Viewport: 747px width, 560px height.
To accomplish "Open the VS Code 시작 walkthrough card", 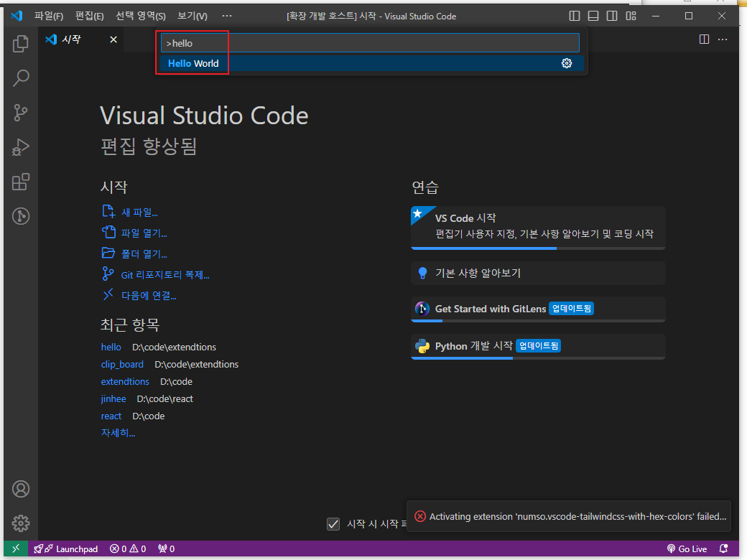I will pyautogui.click(x=538, y=228).
